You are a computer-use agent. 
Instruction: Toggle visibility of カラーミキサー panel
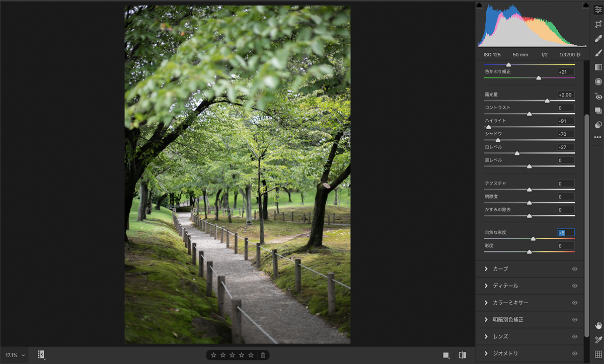pyautogui.click(x=574, y=303)
